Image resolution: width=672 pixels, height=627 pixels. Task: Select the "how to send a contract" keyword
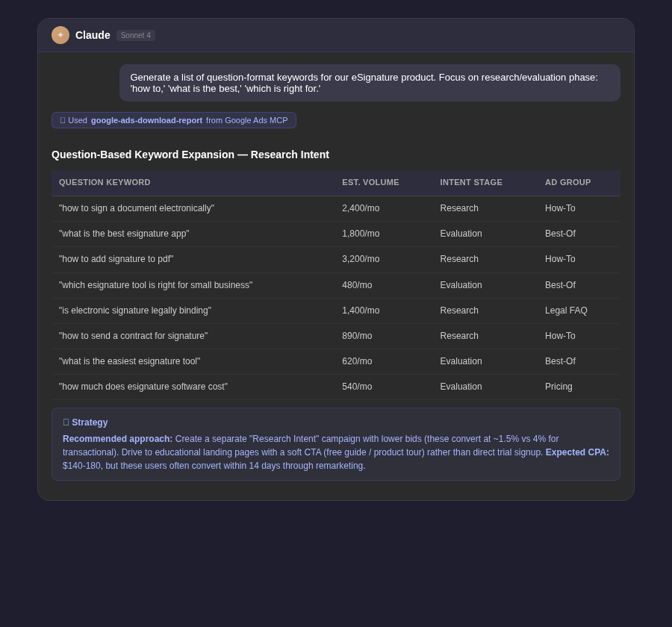(134, 336)
